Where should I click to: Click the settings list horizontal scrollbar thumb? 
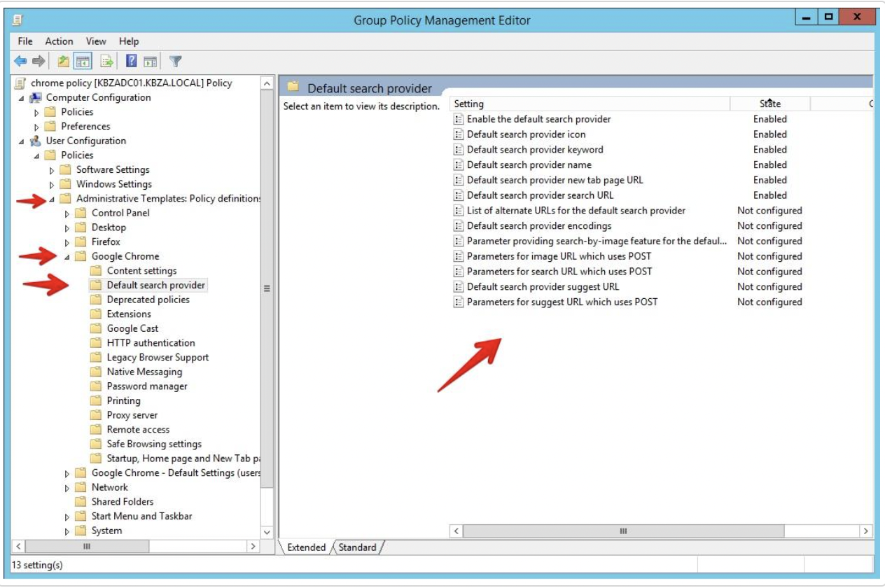point(623,531)
